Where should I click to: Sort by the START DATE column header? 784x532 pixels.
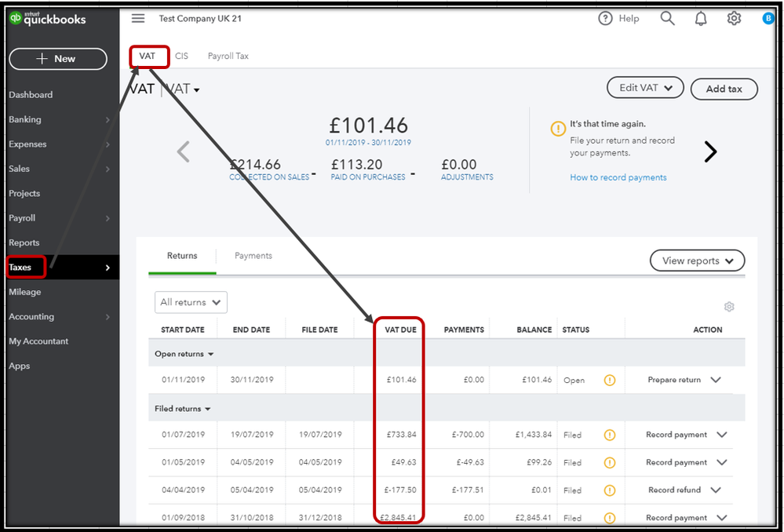click(183, 330)
